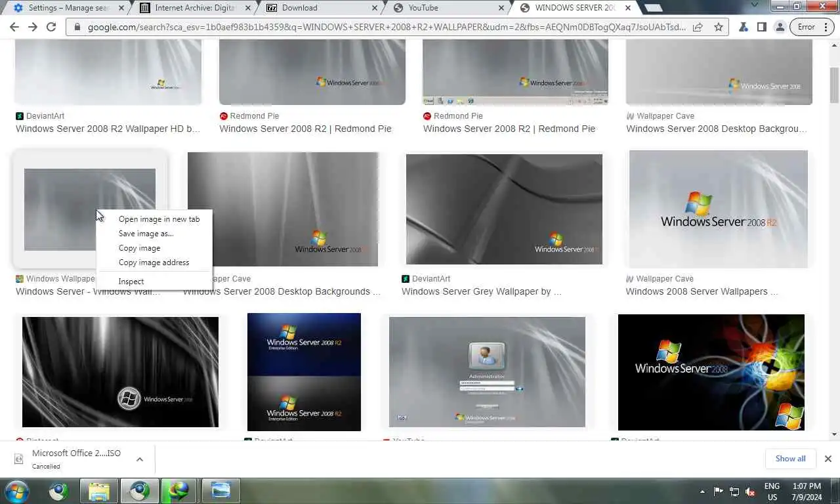Open the Error update menu button
The width and height of the screenshot is (840, 504).
click(811, 27)
